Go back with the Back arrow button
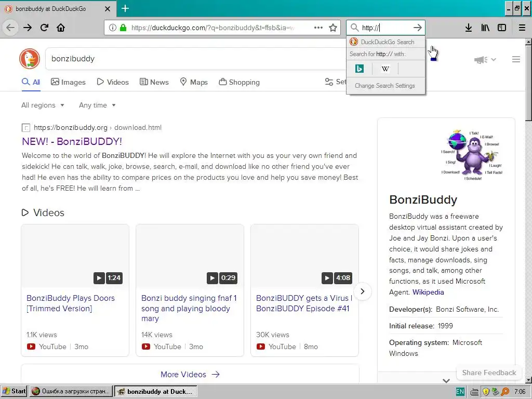The width and height of the screenshot is (532, 399). tap(10, 28)
